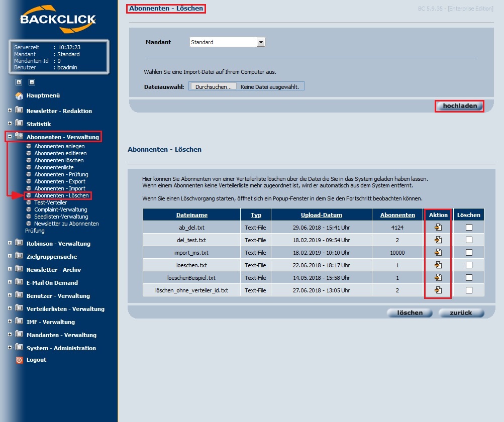The width and height of the screenshot is (504, 422).
Task: Open Hauptmenü via the house icon
Action: pyautogui.click(x=19, y=95)
